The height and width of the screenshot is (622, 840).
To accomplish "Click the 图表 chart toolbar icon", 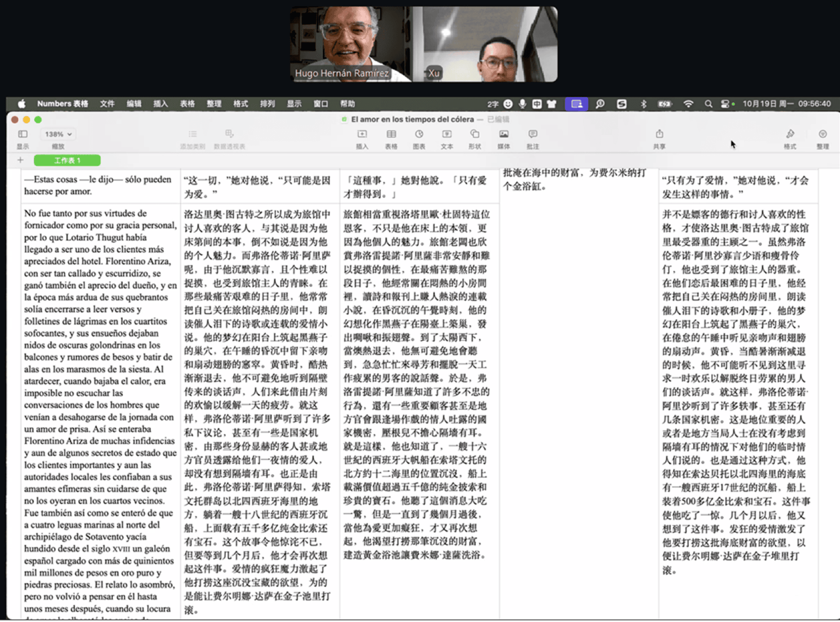I will tap(419, 134).
